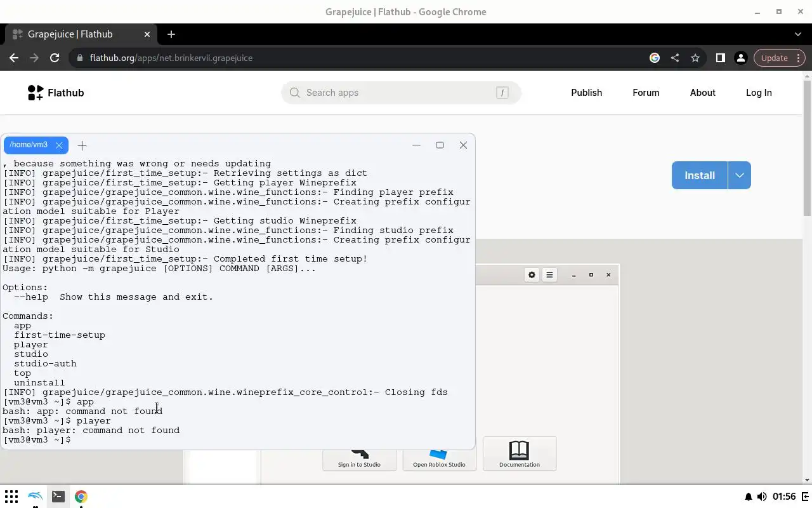Expand the Install options dropdown arrow

[x=740, y=175]
